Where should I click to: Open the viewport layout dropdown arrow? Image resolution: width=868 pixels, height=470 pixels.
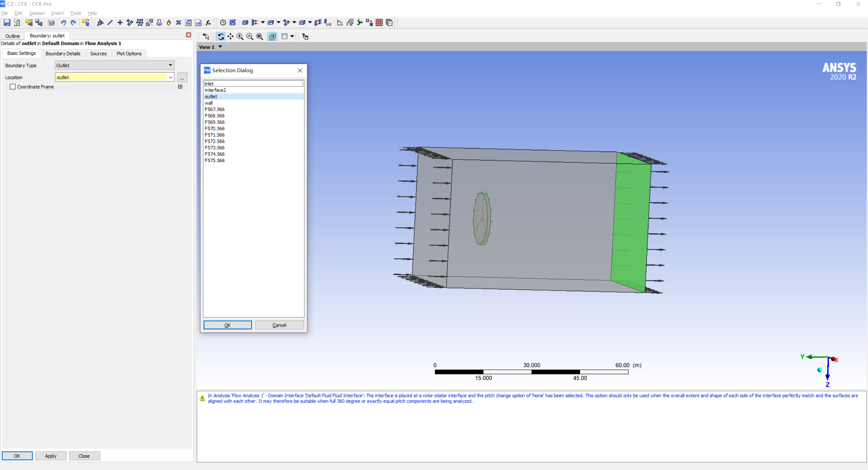click(x=292, y=36)
